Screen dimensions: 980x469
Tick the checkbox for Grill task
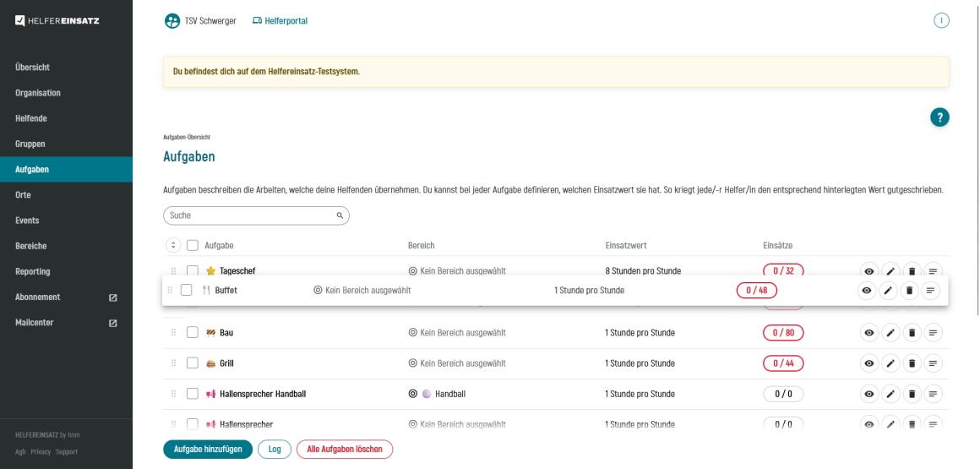[193, 363]
